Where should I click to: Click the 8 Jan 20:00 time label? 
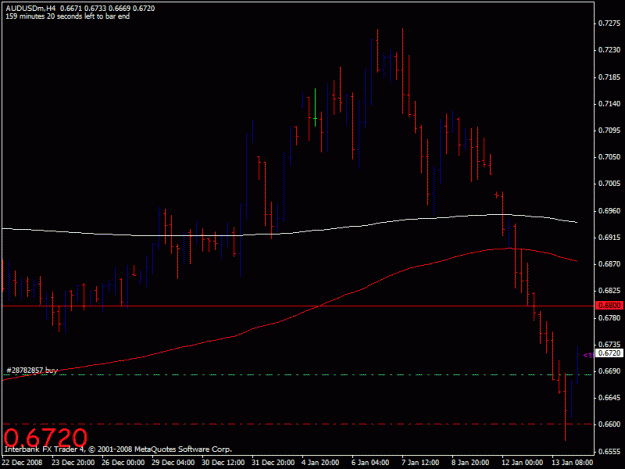[470, 463]
